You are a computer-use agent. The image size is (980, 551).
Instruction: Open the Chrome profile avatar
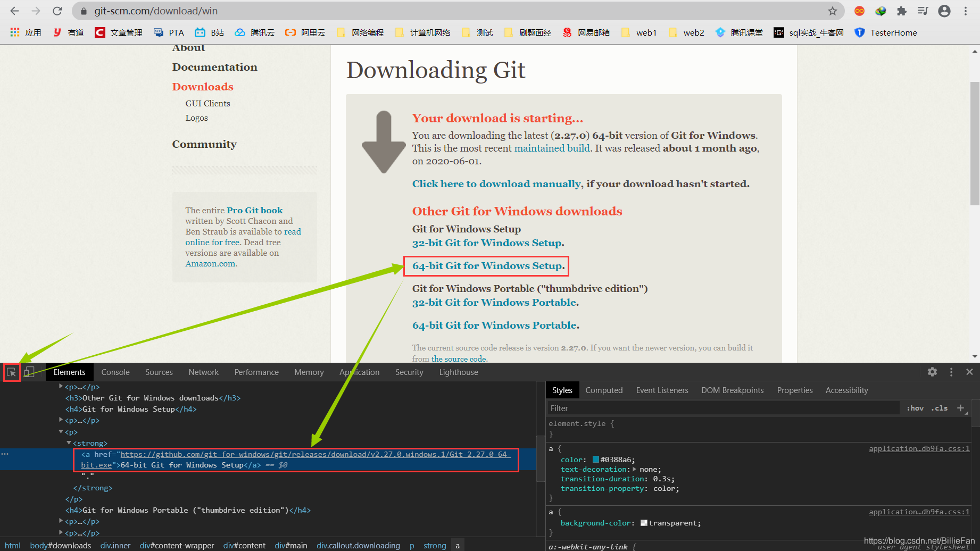[944, 11]
